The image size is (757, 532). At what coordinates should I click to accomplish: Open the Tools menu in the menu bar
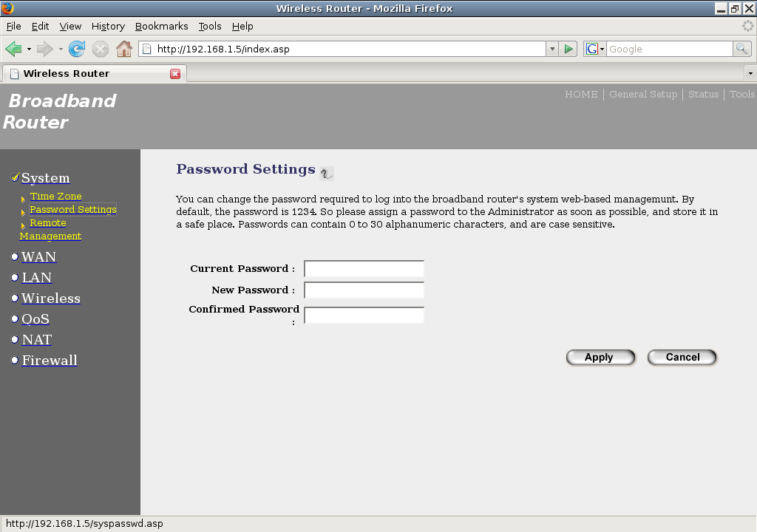[x=209, y=26]
